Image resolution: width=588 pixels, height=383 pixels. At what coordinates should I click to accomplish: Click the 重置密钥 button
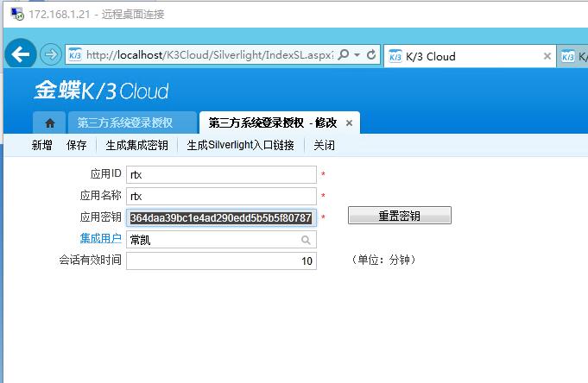pyautogui.click(x=400, y=216)
